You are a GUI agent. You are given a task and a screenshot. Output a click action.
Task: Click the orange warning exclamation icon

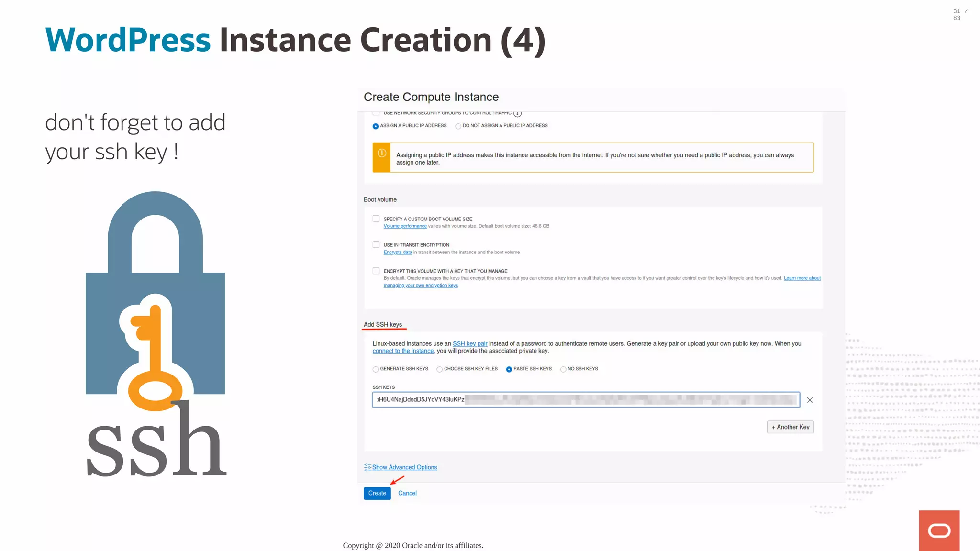click(382, 154)
